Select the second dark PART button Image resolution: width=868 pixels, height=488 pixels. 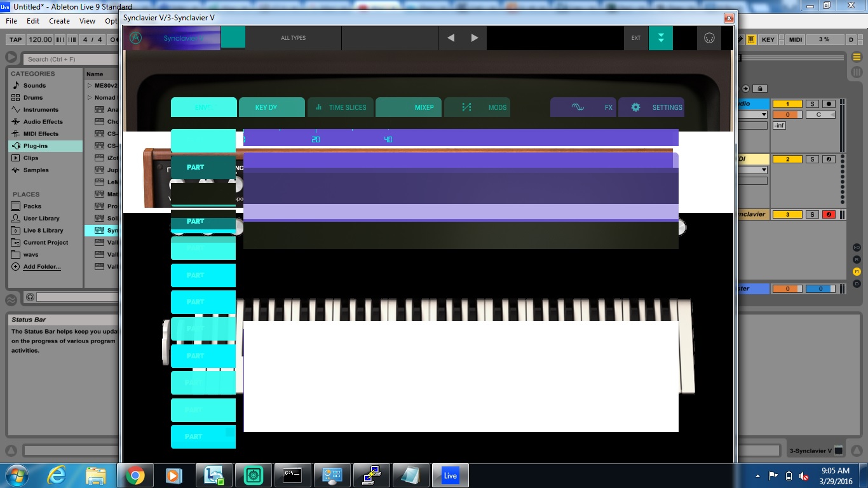pos(203,221)
